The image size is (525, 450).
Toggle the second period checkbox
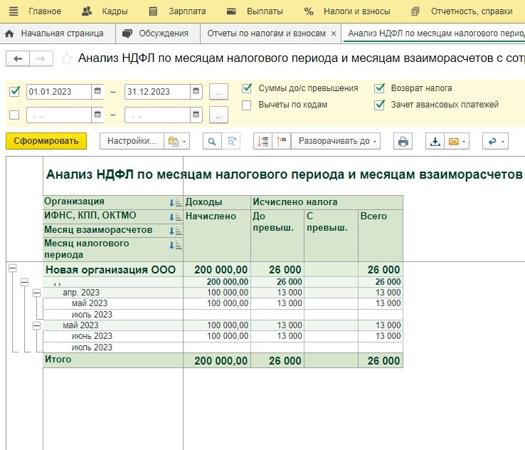tap(14, 115)
